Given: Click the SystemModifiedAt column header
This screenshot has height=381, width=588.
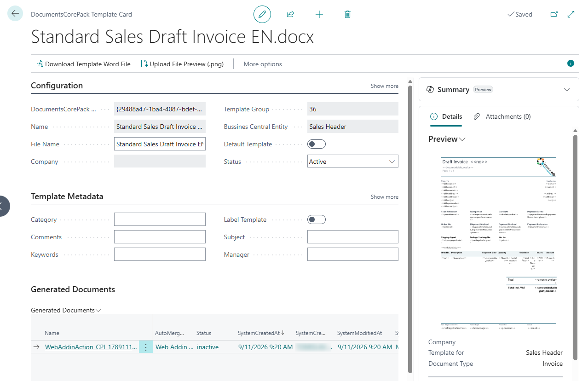Looking at the screenshot, I should click(360, 333).
